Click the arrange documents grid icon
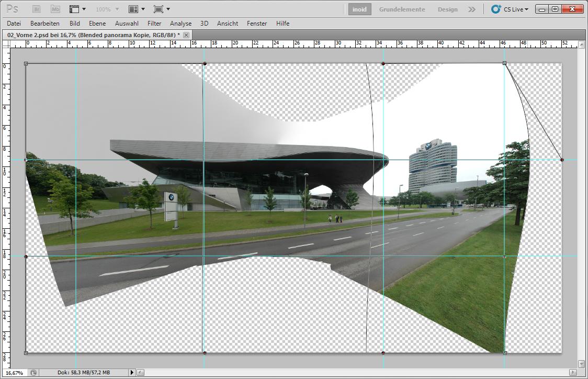This screenshot has height=379, width=588. point(133,9)
